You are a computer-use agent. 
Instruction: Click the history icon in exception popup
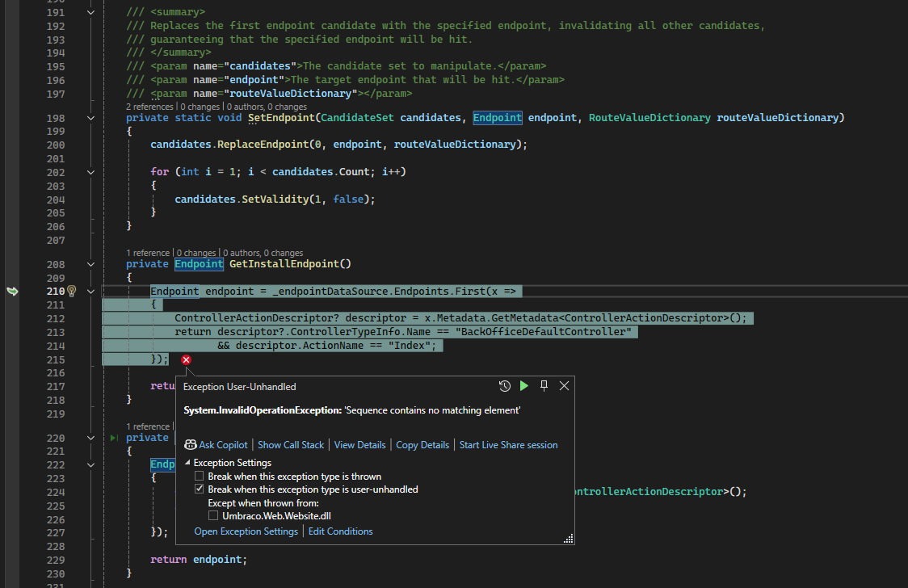504,386
